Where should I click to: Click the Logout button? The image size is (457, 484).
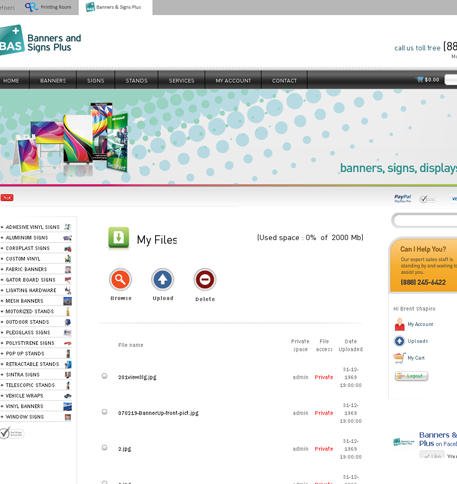click(411, 376)
